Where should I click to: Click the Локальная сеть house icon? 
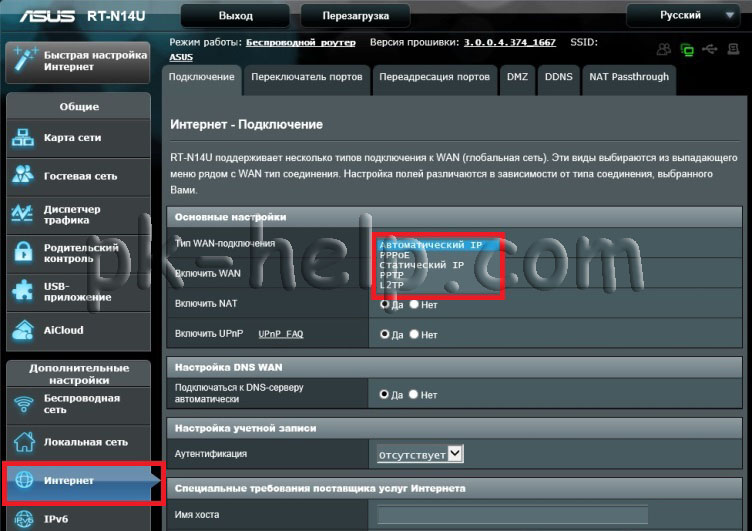(24, 442)
